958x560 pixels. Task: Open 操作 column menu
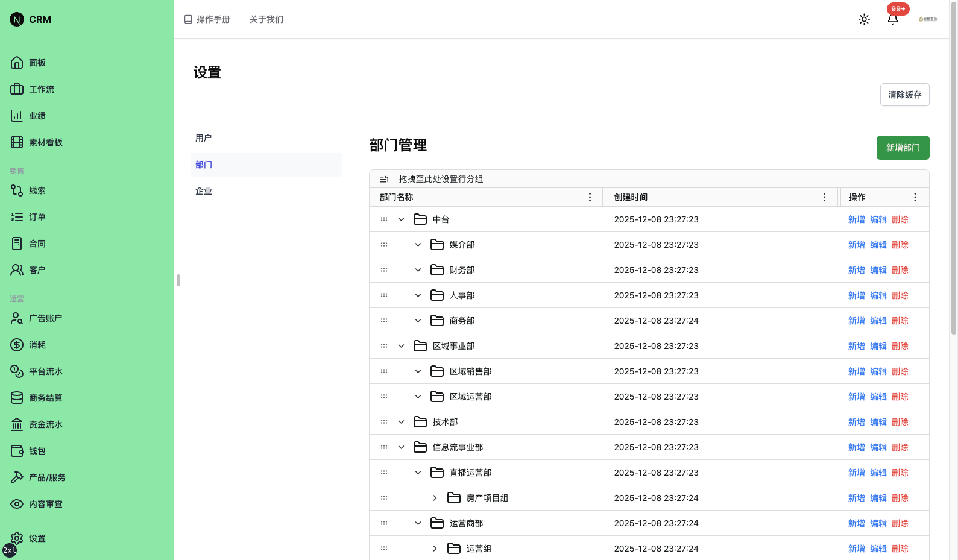[915, 197]
